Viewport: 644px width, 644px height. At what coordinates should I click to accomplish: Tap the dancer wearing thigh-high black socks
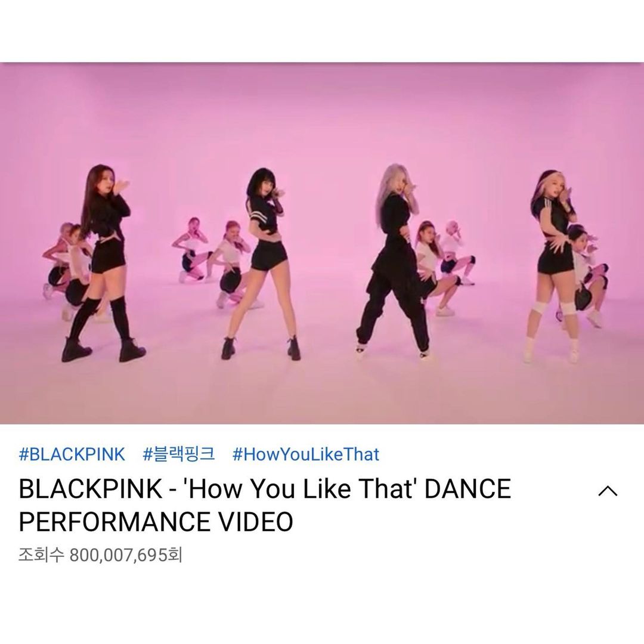pos(103,263)
